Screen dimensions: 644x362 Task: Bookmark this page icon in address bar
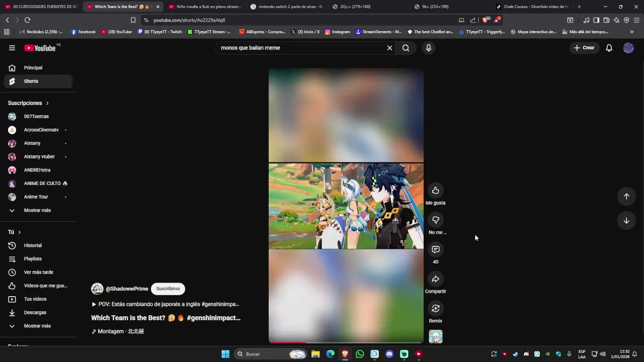point(133,20)
